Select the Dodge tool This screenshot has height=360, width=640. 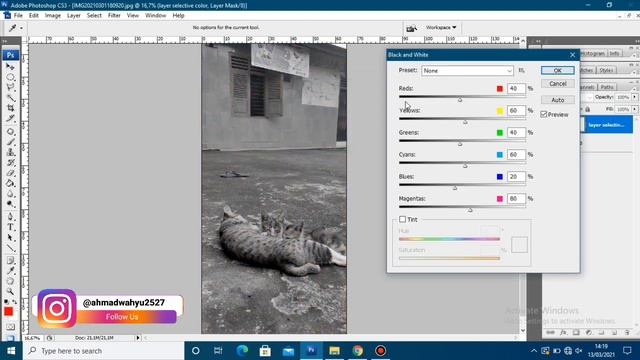(10, 204)
